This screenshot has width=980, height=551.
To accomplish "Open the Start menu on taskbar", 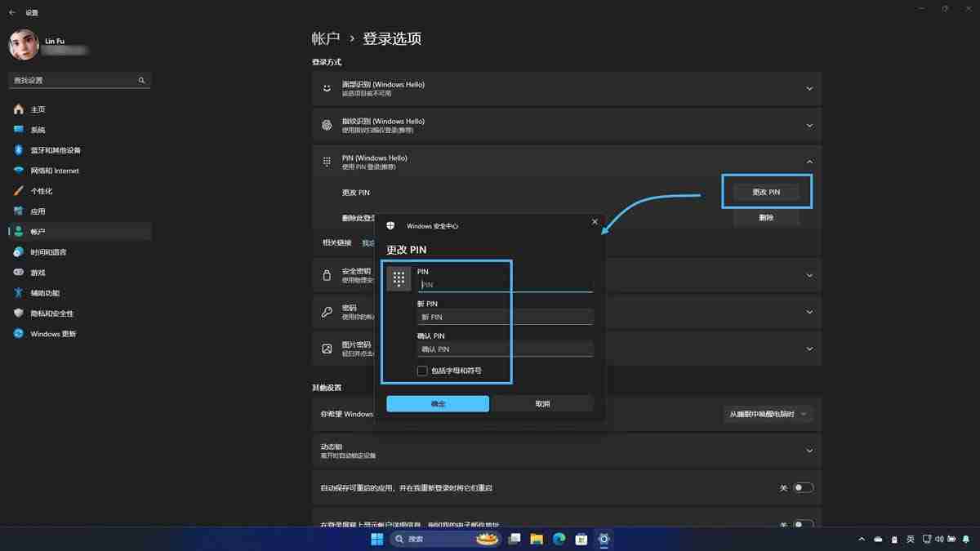I will (376, 539).
